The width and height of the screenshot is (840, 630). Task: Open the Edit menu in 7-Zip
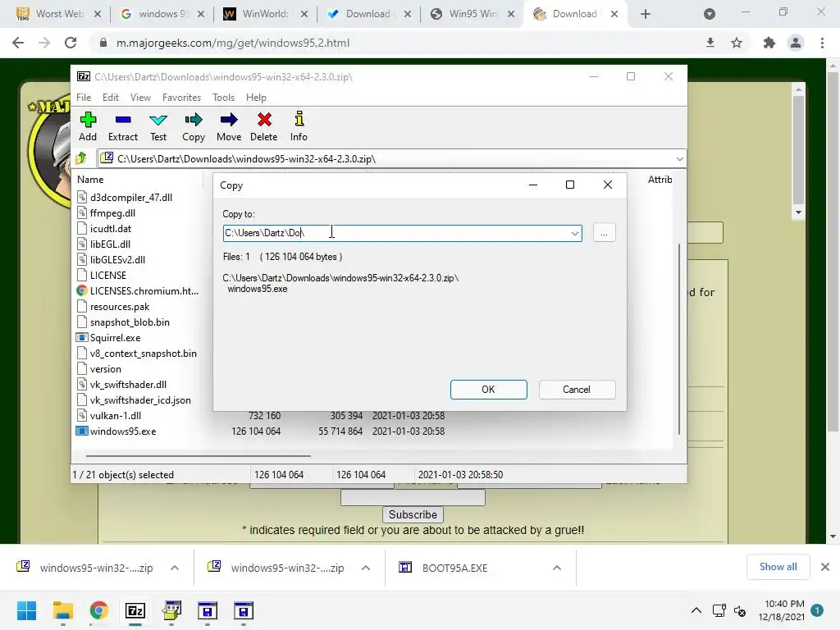[x=111, y=98]
